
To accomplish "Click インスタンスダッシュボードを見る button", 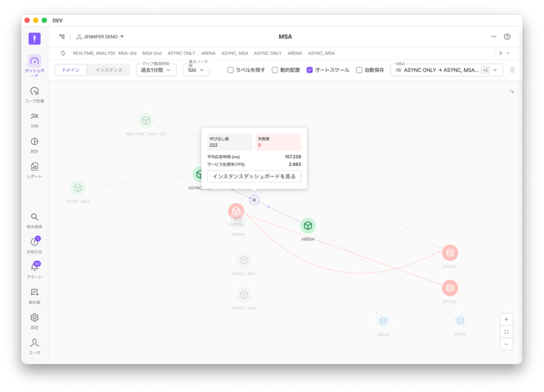I will pos(254,176).
